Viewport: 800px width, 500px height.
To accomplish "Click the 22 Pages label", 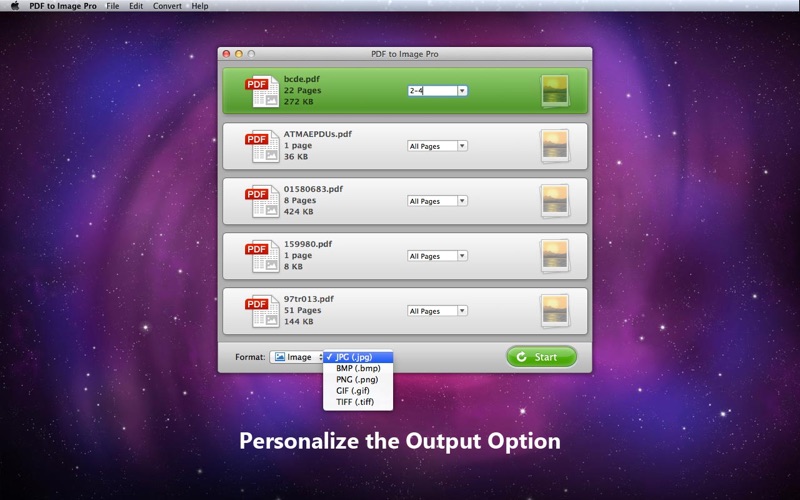I will [303, 90].
